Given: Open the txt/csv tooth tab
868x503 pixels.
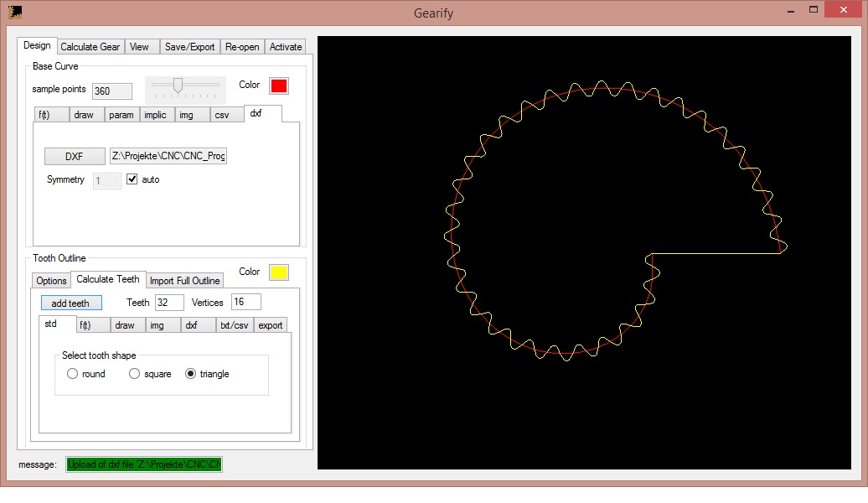Looking at the screenshot, I should (235, 325).
